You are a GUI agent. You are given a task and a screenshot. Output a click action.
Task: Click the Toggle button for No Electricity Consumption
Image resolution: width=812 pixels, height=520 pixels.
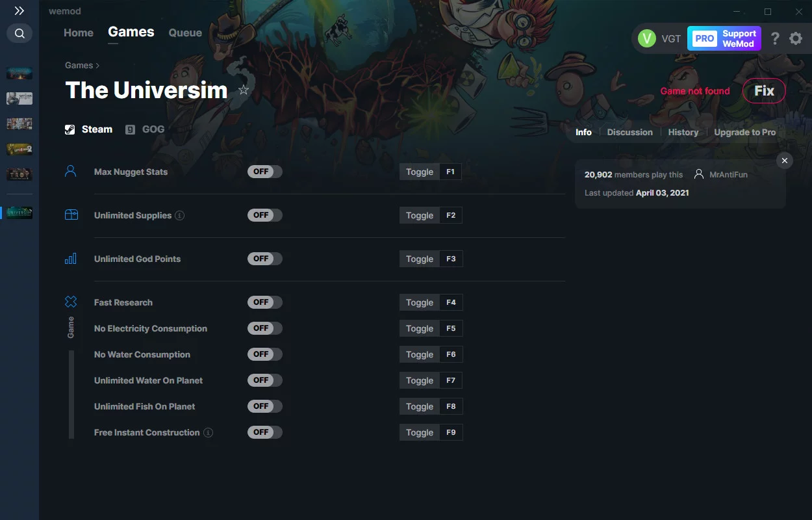(x=420, y=328)
